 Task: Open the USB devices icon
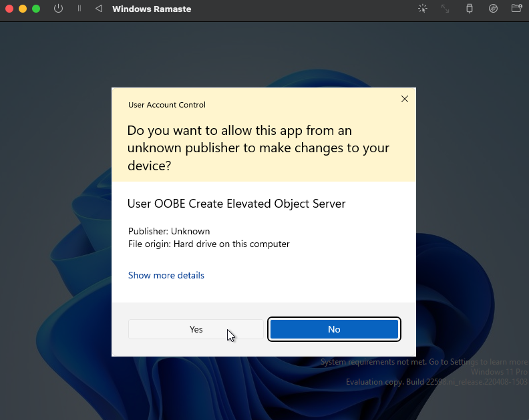click(470, 9)
